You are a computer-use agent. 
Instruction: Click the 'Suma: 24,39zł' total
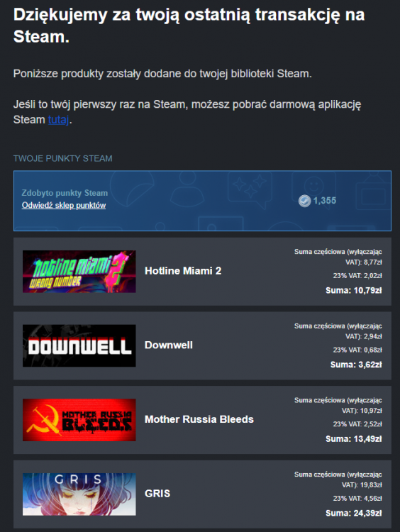(x=354, y=514)
